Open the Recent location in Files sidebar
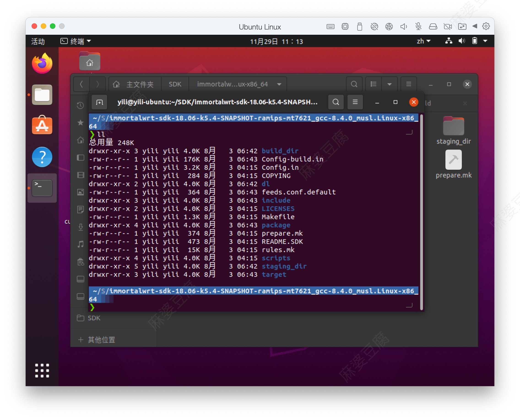Viewport: 520px width, 420px height. point(80,105)
